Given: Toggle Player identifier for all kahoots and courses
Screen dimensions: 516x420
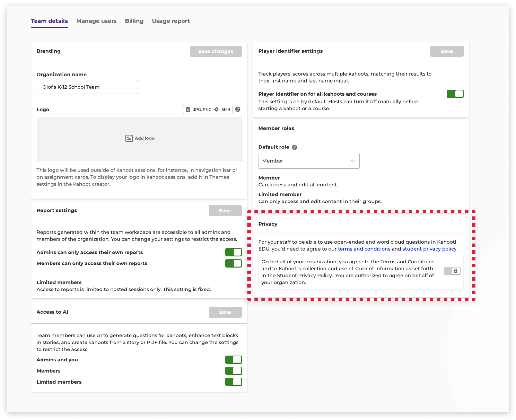Looking at the screenshot, I should coord(455,94).
